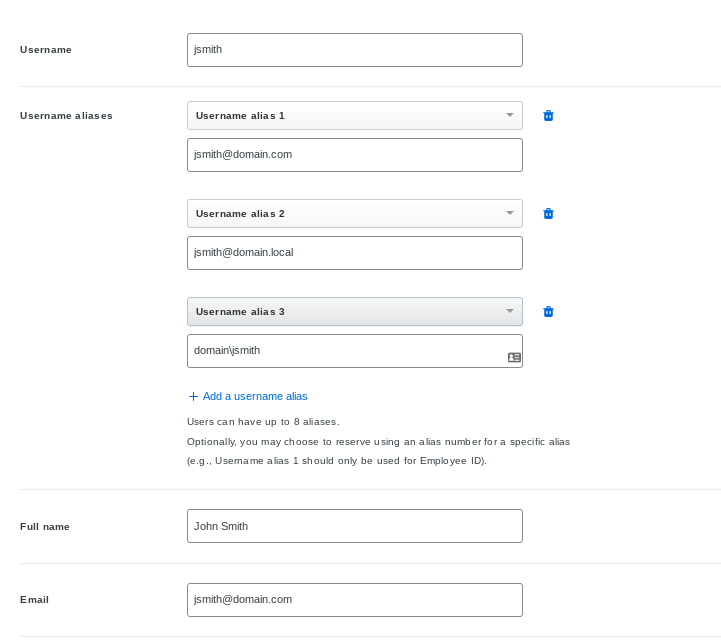Viewport: 721px width, 643px height.
Task: Remove Username alias 3 via trash icon
Action: pyautogui.click(x=548, y=312)
